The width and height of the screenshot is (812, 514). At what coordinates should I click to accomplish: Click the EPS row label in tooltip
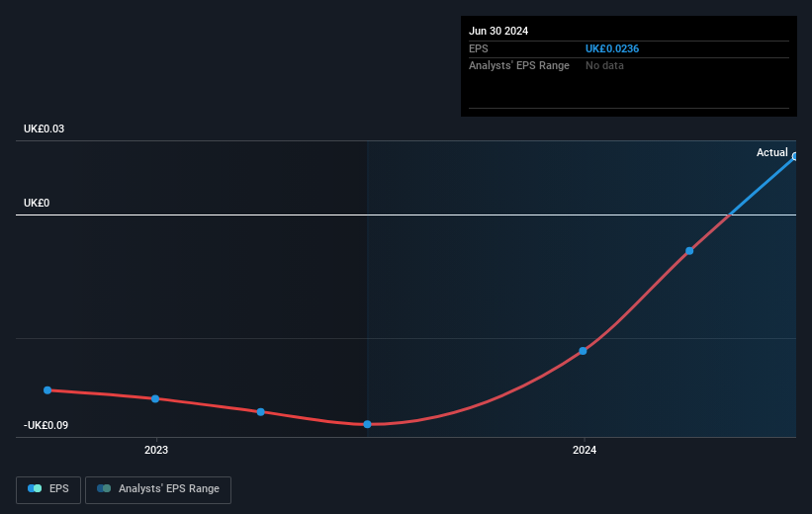[479, 48]
